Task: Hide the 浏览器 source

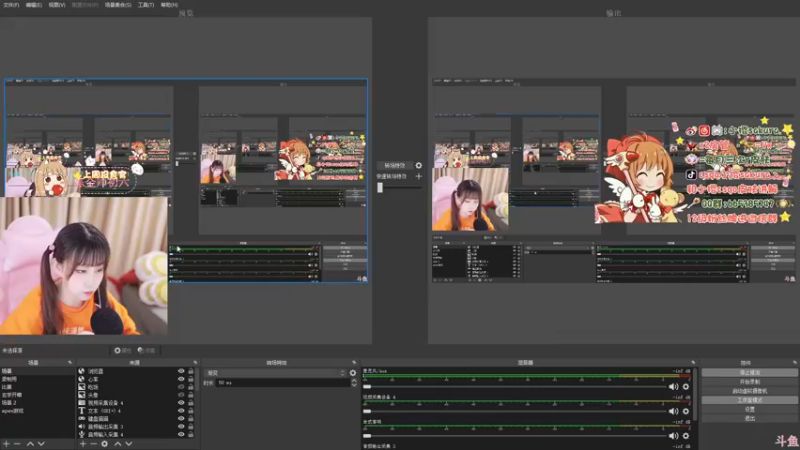Action: 181,371
